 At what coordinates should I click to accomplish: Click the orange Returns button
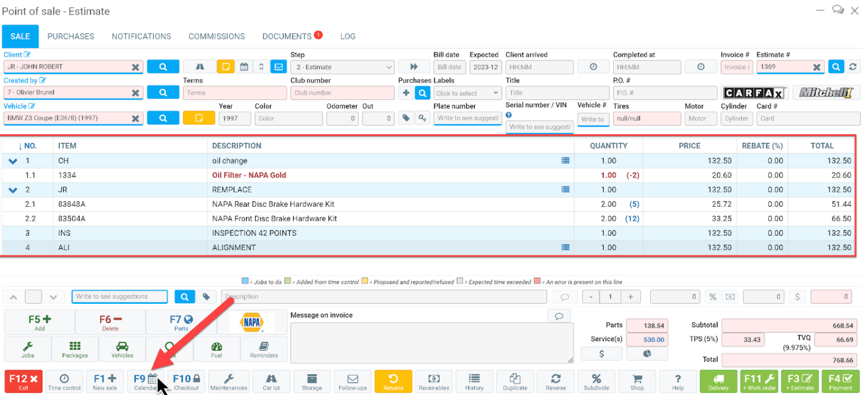pyautogui.click(x=393, y=382)
